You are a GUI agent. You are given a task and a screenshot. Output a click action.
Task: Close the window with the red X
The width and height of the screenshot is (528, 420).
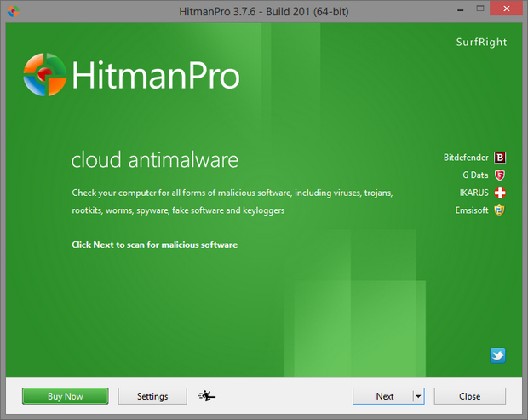coord(507,9)
